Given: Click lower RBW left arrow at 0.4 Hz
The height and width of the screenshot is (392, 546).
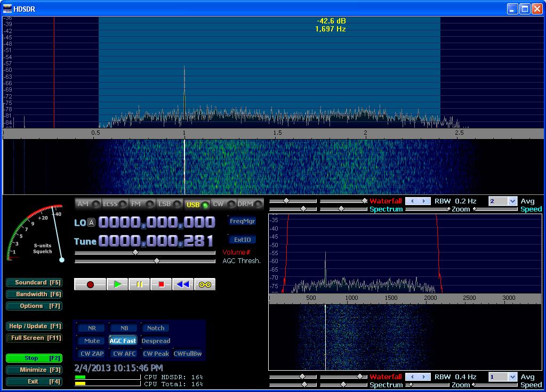Looking at the screenshot, I should pos(412,377).
